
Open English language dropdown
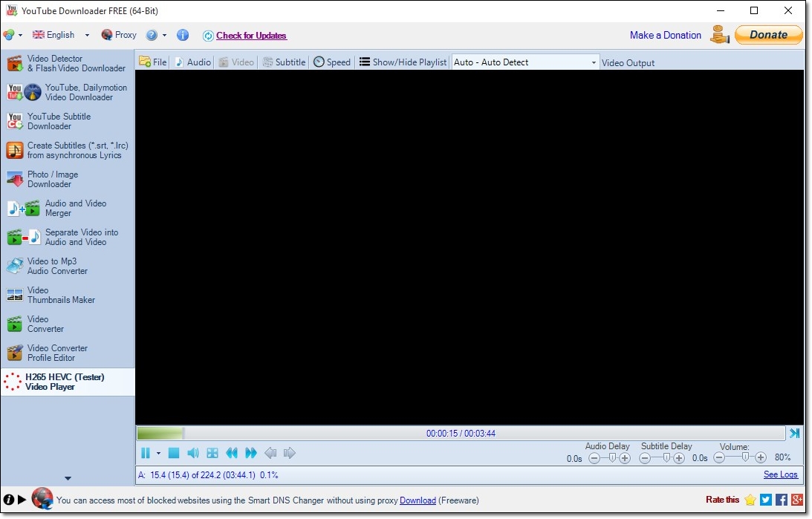61,35
